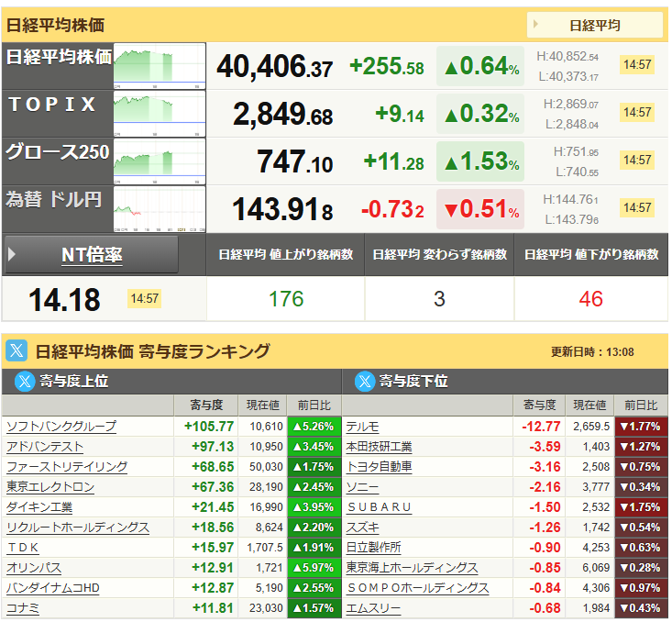Open 東京海上ホールディングス stock link
Viewport: 672px width, 622px height.
[412, 568]
